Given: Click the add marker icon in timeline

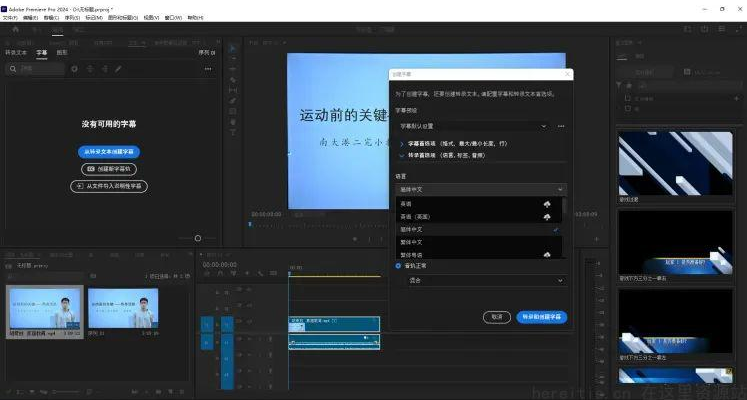Looking at the screenshot, I should [247, 273].
